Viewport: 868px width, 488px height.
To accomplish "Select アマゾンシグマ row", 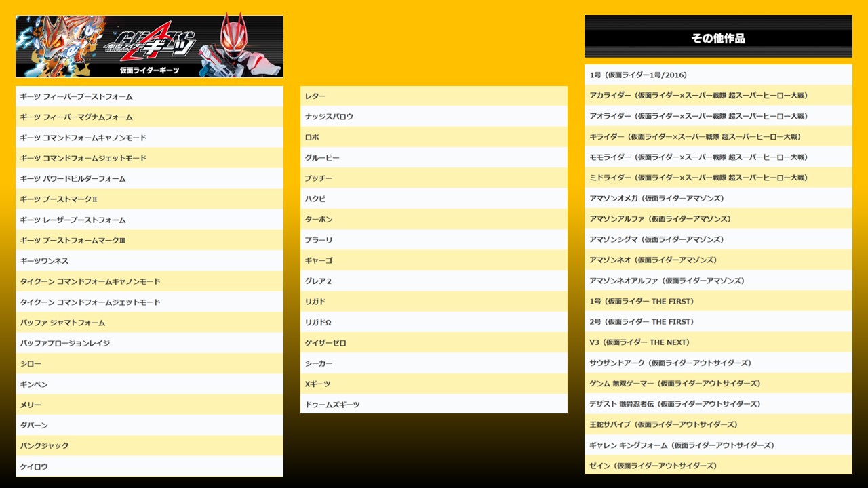I will click(718, 239).
